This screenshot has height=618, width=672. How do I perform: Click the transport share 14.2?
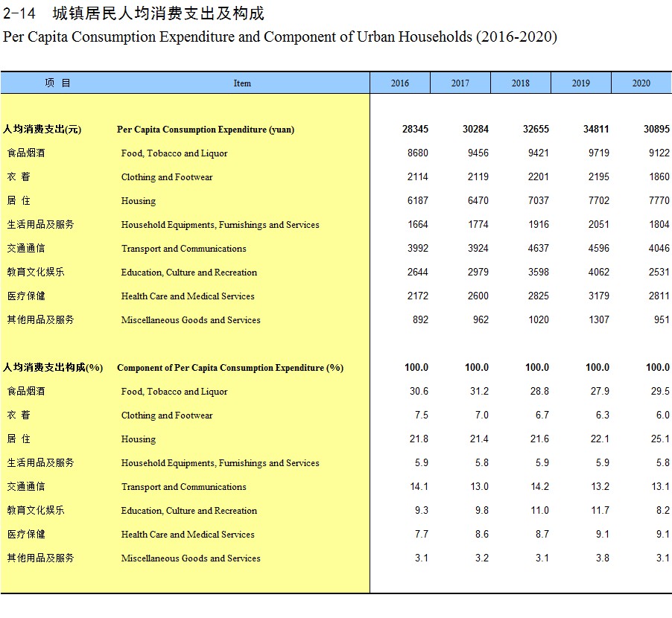pos(540,486)
